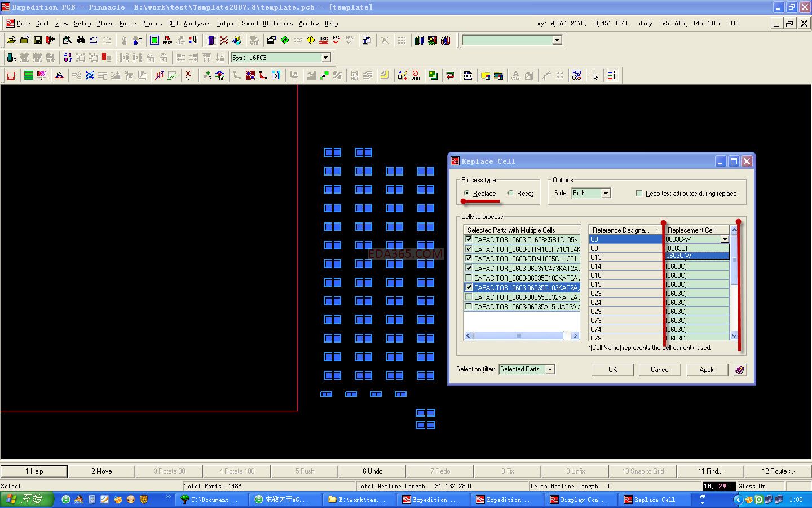Open the Smart Utilities menu
812x508 pixels.
[267, 23]
